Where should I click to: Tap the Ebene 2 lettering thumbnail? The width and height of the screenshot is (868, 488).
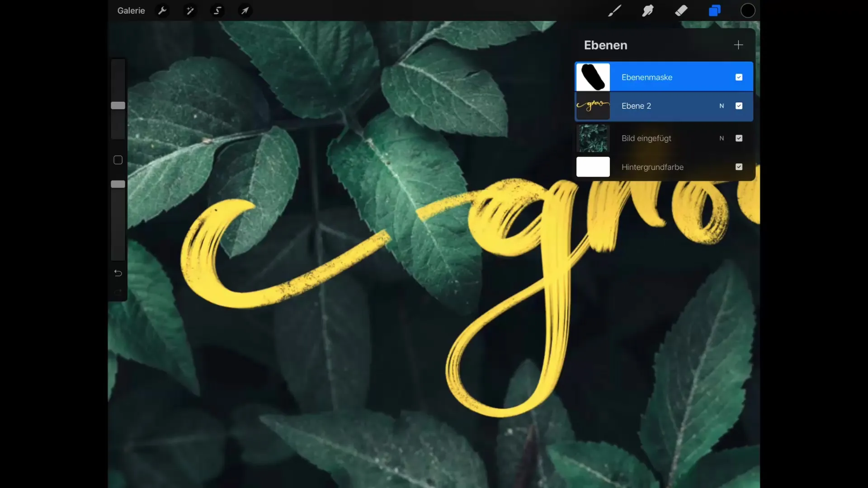[x=593, y=106]
